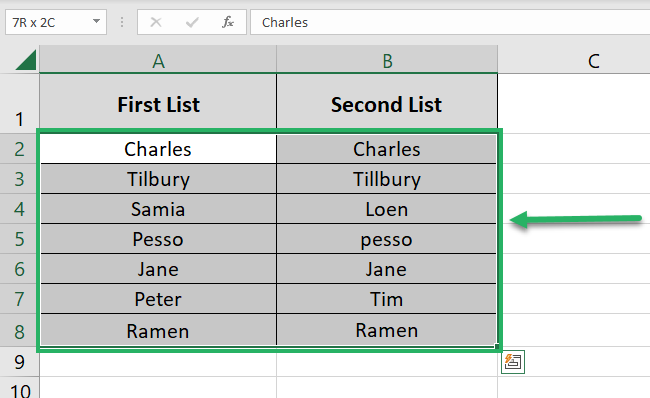650x398 pixels.
Task: Select the Tillbury cell in column B
Action: coord(386,179)
